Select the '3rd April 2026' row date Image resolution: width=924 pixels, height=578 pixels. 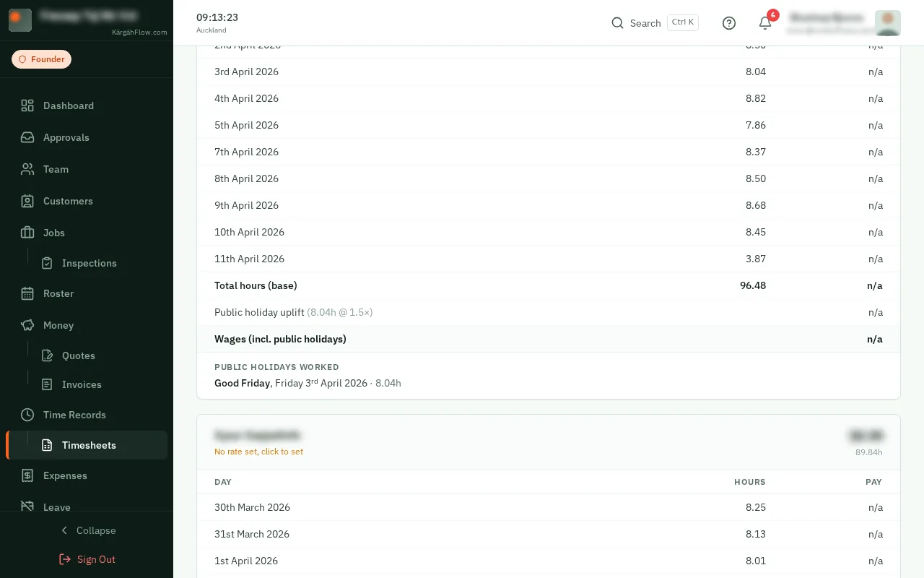[246, 72]
